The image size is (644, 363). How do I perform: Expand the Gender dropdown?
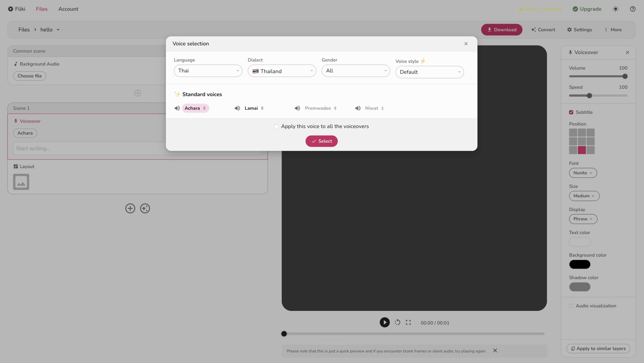coord(355,71)
